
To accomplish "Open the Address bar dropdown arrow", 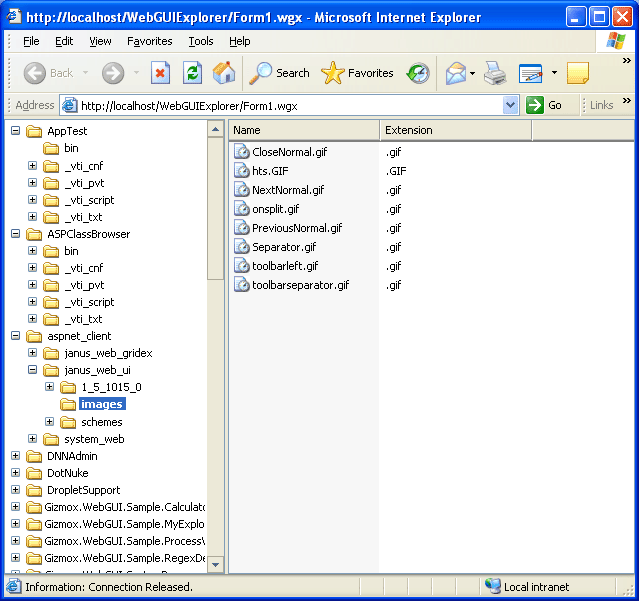I will click(x=510, y=106).
